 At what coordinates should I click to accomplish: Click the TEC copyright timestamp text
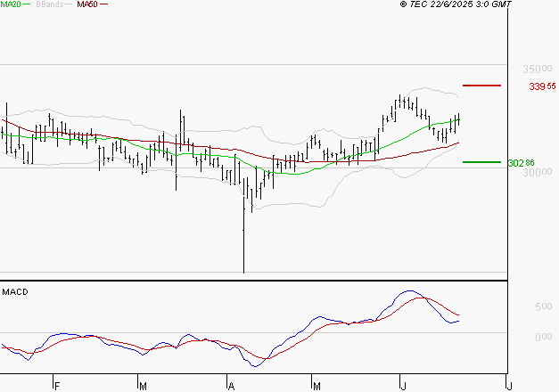coord(456,4)
